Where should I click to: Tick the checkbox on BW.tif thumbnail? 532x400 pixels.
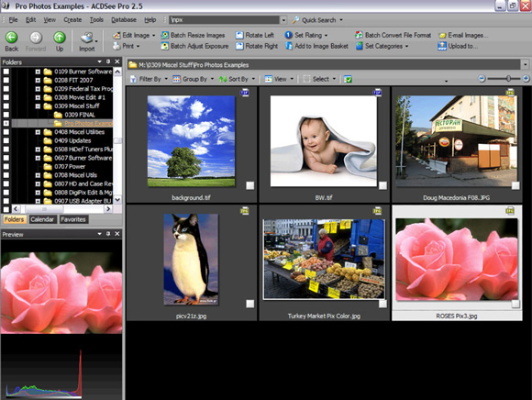pyautogui.click(x=382, y=185)
